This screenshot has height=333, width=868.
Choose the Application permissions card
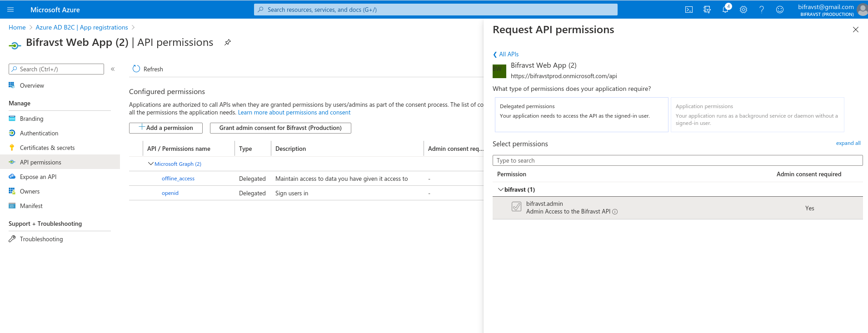pos(757,114)
